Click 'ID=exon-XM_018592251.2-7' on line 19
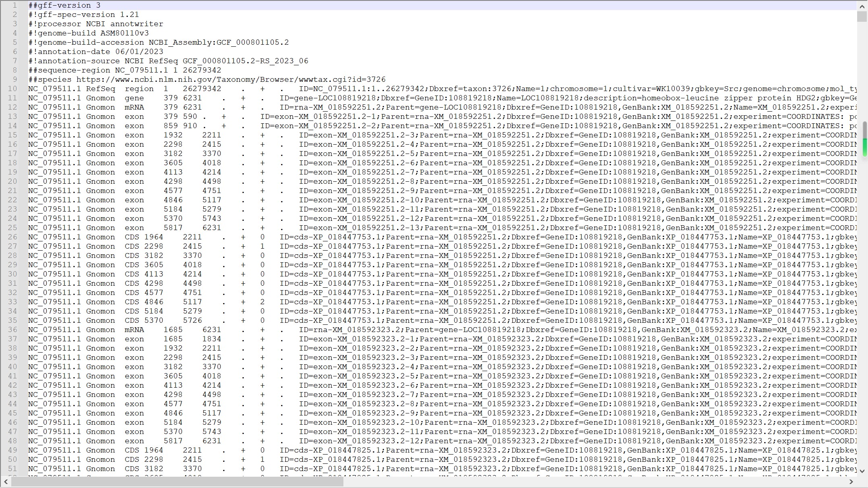This screenshot has height=488, width=868. 357,172
